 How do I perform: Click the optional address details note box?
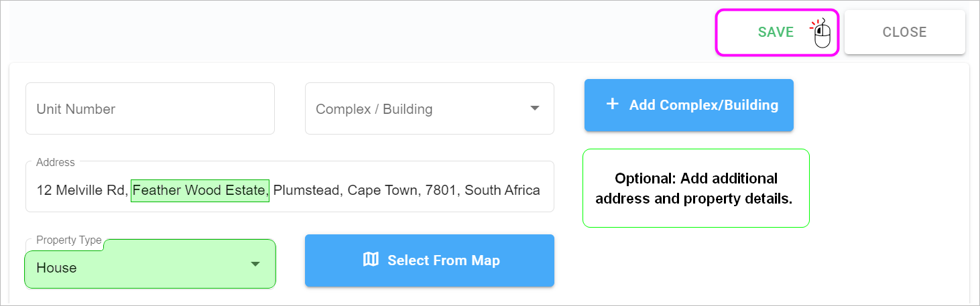point(696,188)
